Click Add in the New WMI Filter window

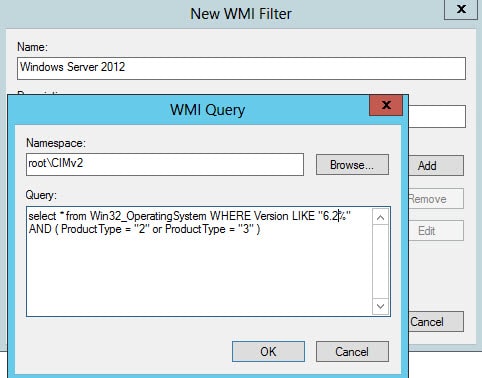point(436,165)
